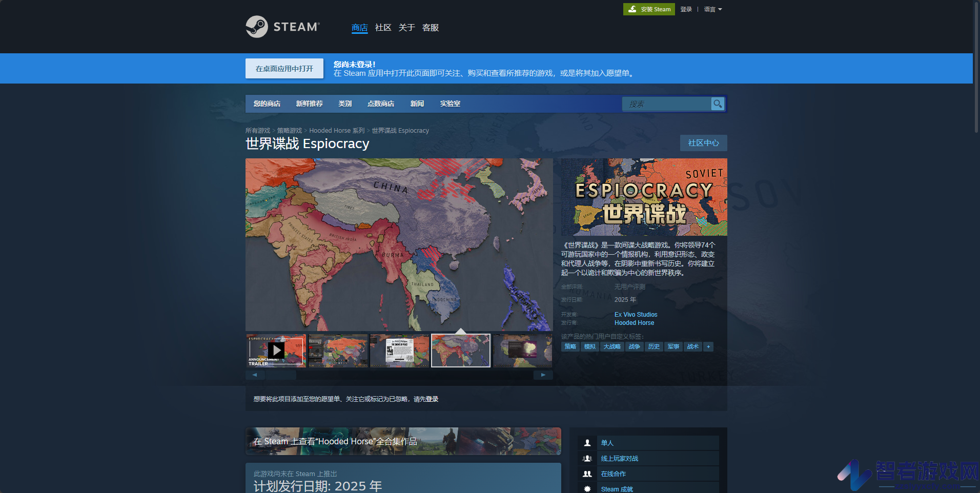Play the announcement trailer thumbnail
Viewport: 980px width, 493px height.
pos(276,351)
